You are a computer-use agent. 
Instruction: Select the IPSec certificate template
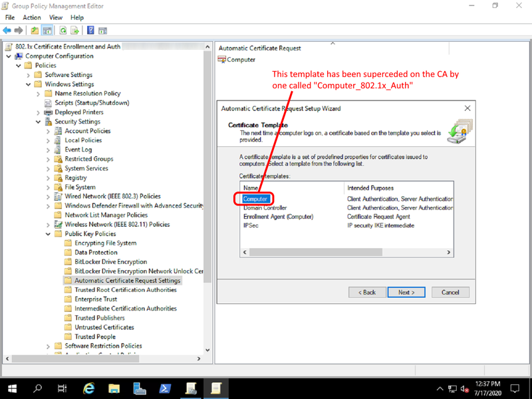pos(251,225)
